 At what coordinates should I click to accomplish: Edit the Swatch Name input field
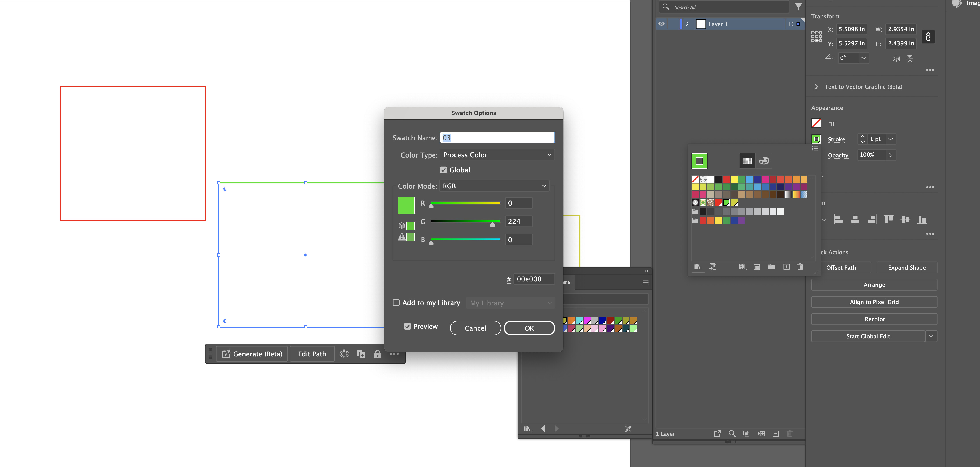(497, 137)
